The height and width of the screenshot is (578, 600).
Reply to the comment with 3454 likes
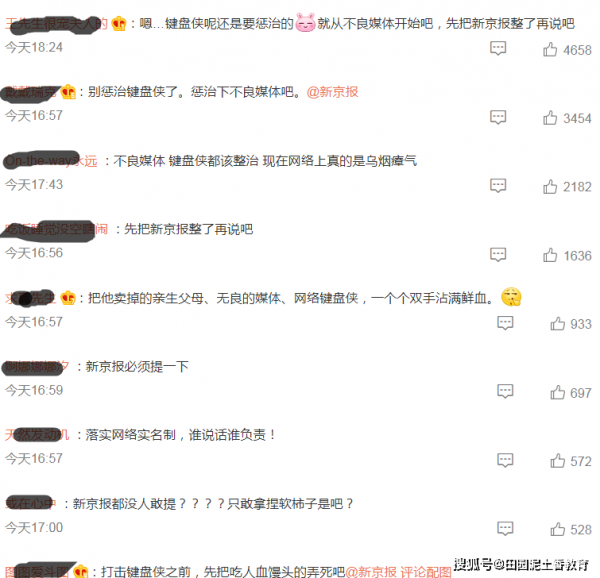tap(498, 117)
